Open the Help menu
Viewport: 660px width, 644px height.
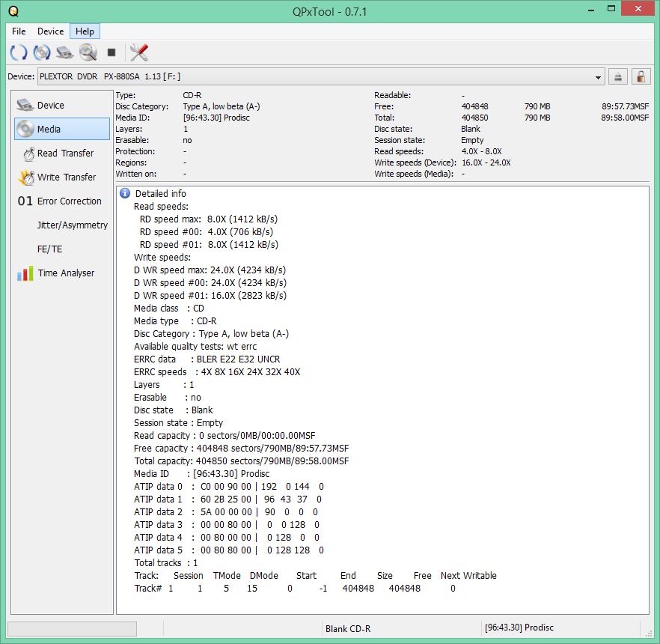point(85,31)
